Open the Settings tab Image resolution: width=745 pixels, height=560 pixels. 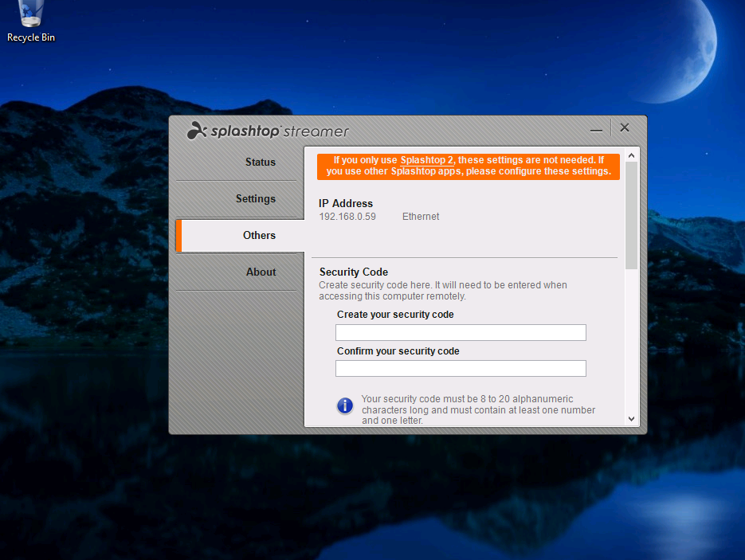pos(255,199)
